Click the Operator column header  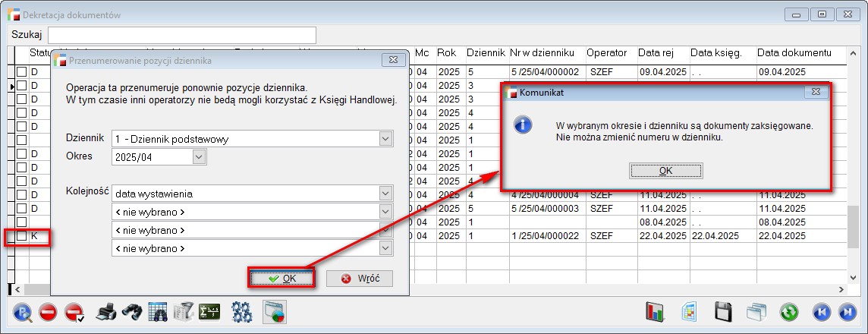[x=607, y=53]
